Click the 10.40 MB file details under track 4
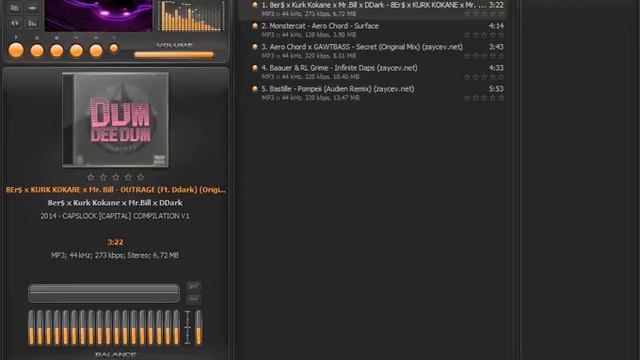This screenshot has height=360, width=640. pyautogui.click(x=310, y=77)
